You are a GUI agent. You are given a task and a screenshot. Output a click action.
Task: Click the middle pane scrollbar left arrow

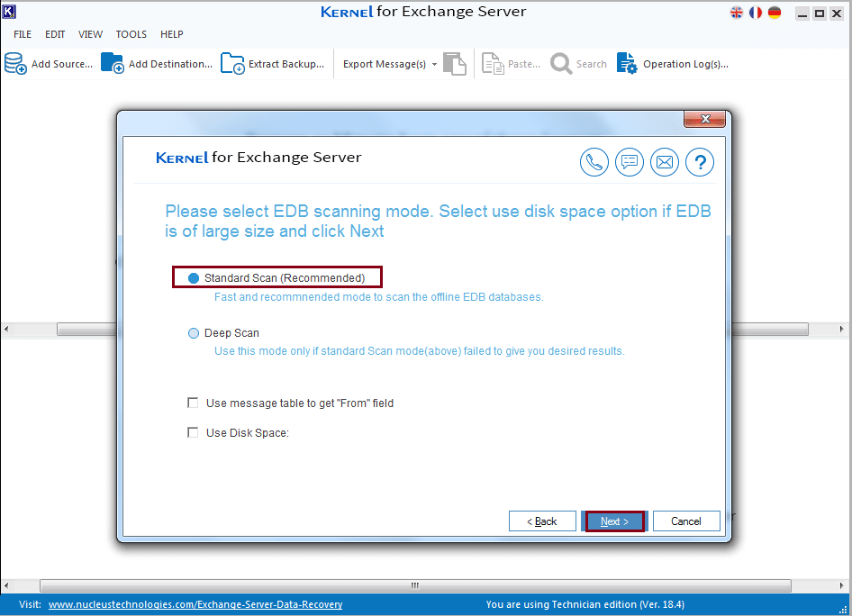[x=6, y=329]
